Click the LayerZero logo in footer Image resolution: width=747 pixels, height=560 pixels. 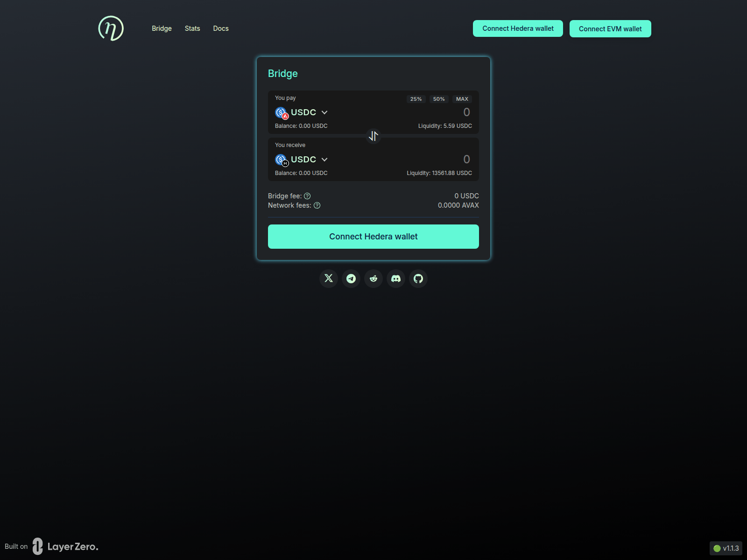tap(65, 546)
